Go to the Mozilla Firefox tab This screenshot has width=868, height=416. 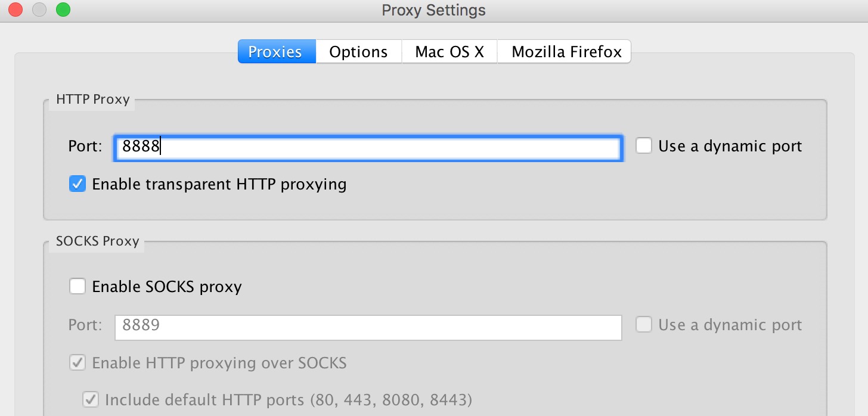click(566, 52)
